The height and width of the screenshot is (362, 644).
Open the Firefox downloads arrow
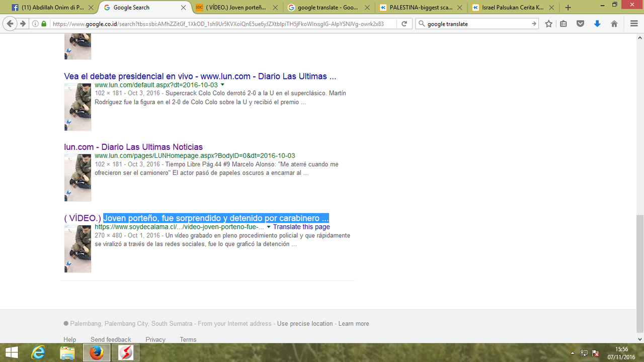[x=597, y=24]
